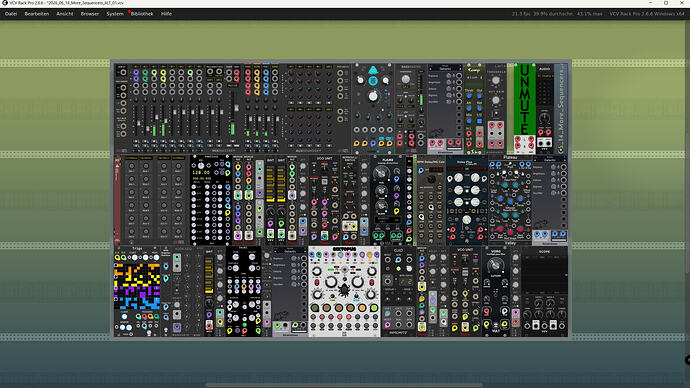This screenshot has height=388, width=690.
Task: Click the vertical 14_More_Sequencers label
Action: pyautogui.click(x=561, y=109)
